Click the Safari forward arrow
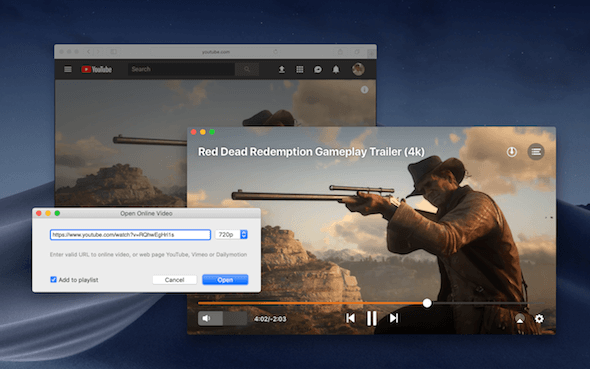590x369 pixels. 98,52
